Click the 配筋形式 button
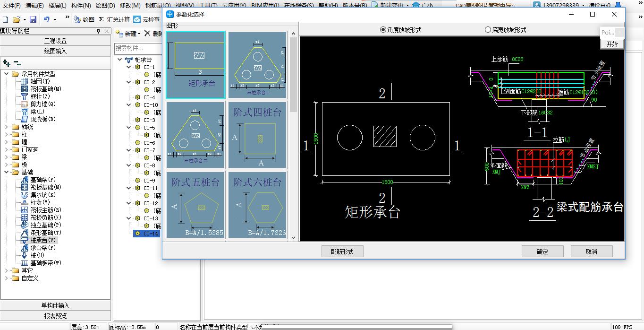This screenshot has height=330, width=644. pyautogui.click(x=342, y=251)
